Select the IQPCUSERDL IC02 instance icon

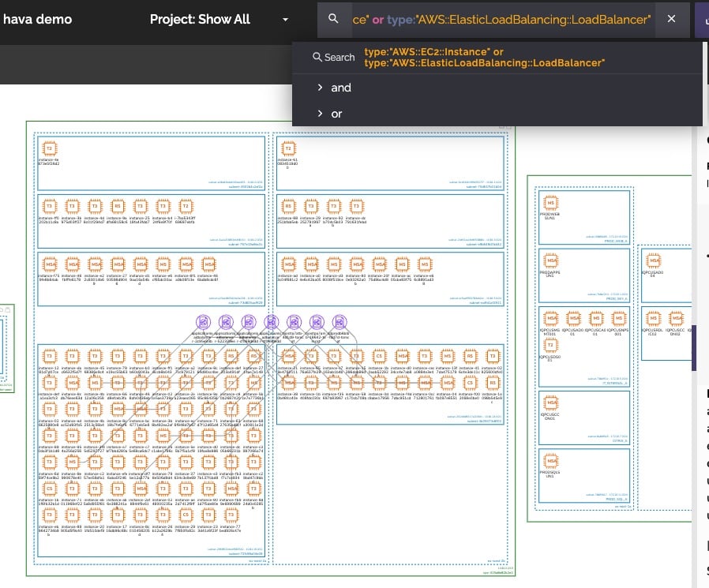click(652, 319)
